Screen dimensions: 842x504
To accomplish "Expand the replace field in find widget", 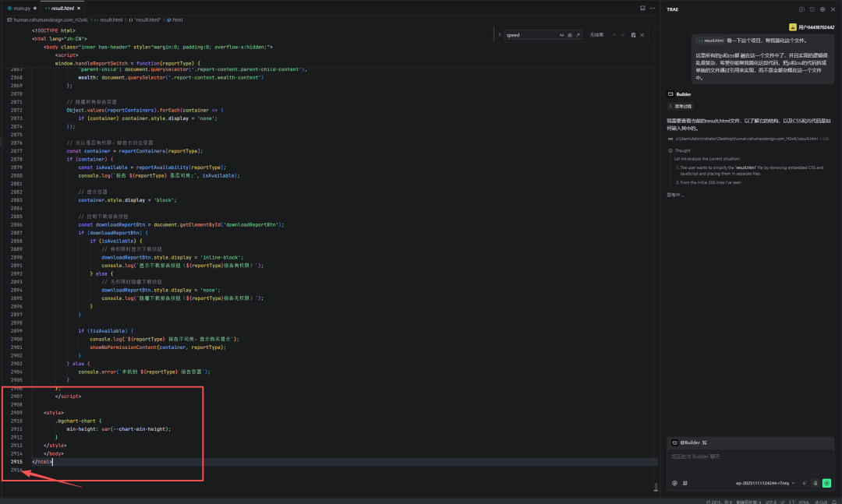I will coord(498,35).
